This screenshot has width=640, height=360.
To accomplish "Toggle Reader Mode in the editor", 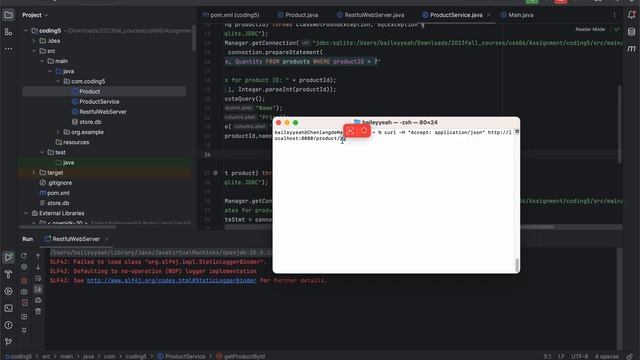I will (x=590, y=29).
